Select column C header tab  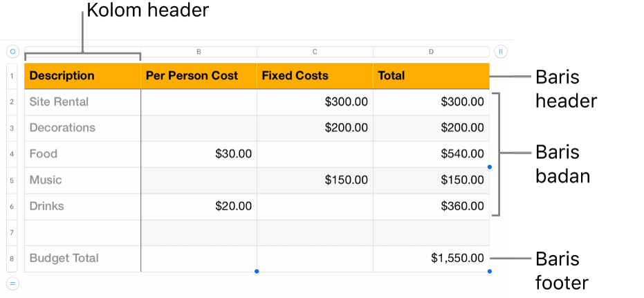coord(315,51)
